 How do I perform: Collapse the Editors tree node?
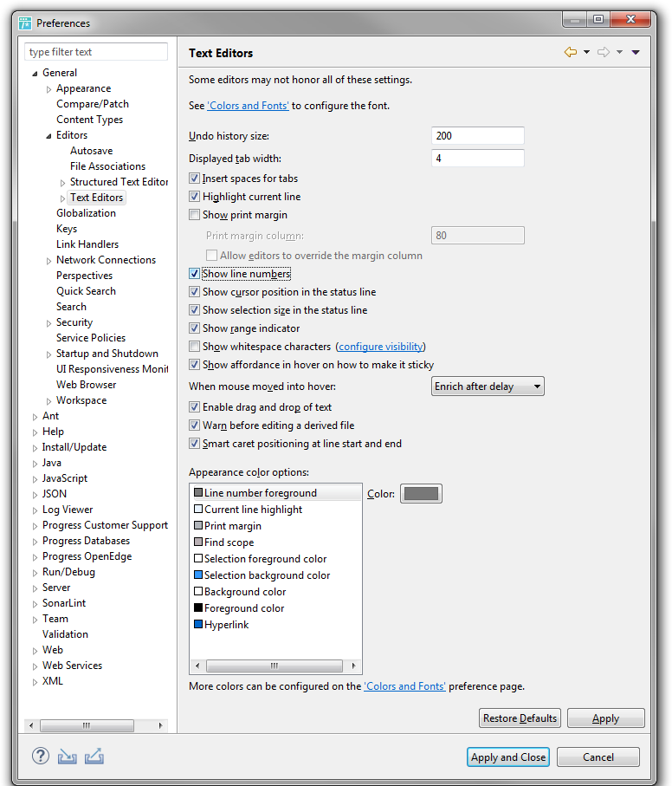[48, 136]
